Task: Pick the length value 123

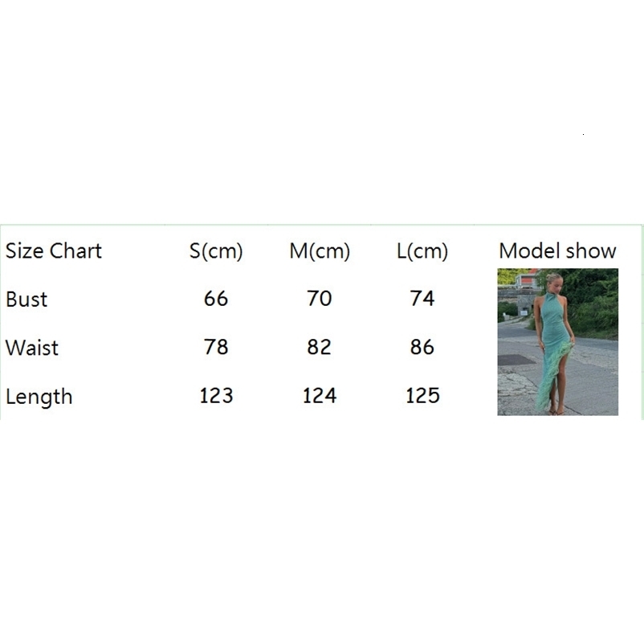Action: [x=216, y=395]
